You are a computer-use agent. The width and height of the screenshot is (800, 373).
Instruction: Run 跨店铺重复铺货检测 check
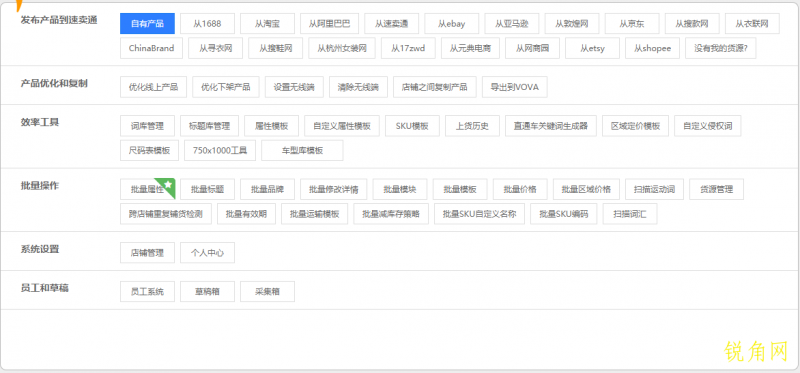coord(166,214)
